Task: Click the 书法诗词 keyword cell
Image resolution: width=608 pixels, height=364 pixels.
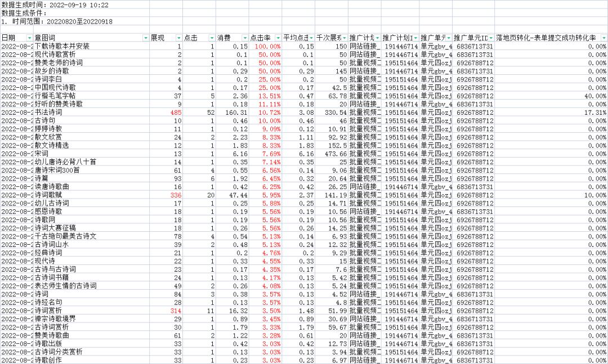Action: coord(48,113)
